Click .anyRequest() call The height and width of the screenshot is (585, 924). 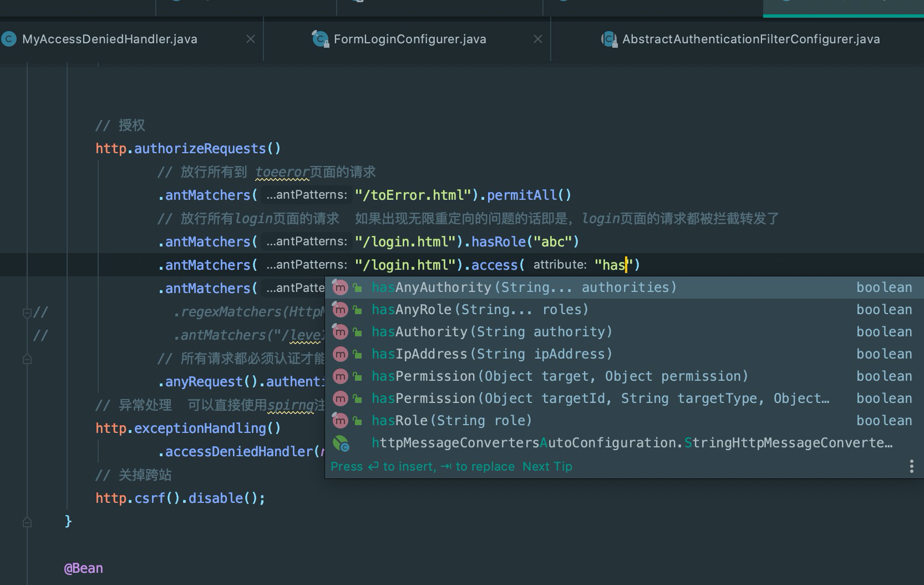(208, 382)
